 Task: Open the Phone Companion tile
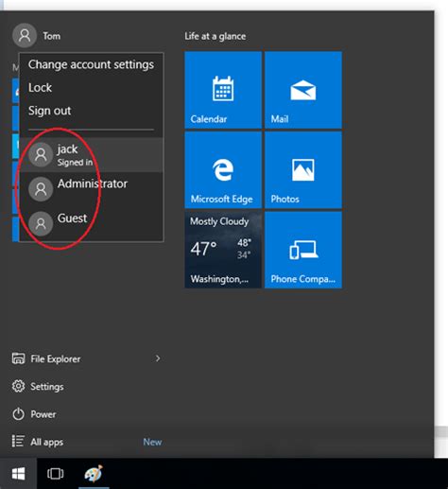303,250
